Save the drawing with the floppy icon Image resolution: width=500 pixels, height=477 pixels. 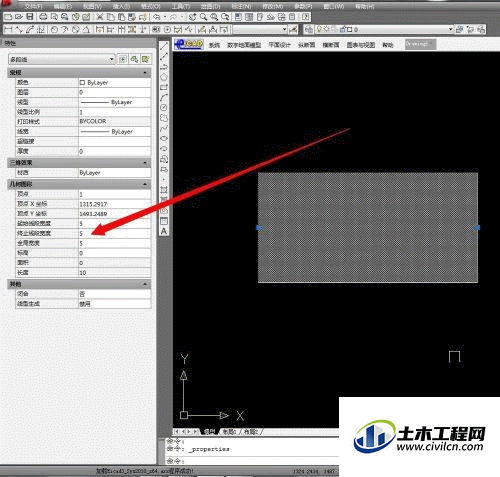click(x=30, y=17)
